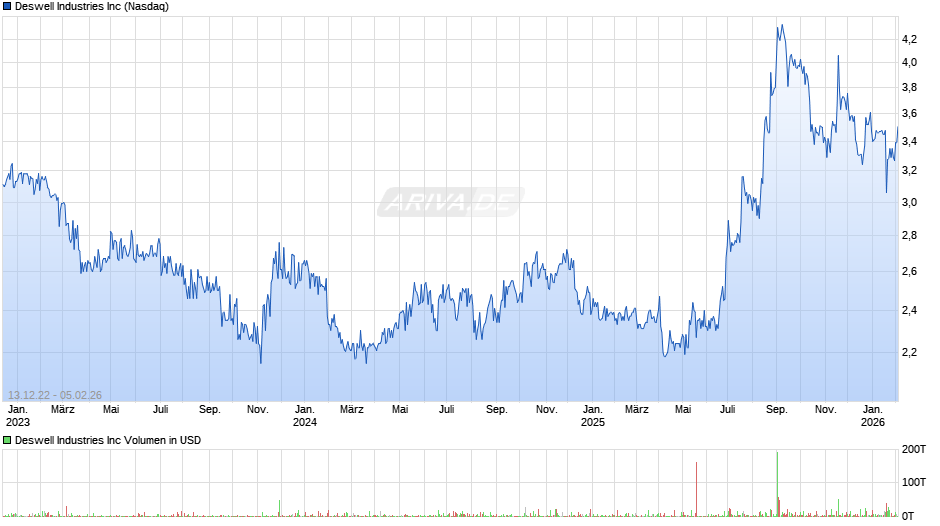Click the 100T volume axis label
940x526 pixels.
coord(914,482)
